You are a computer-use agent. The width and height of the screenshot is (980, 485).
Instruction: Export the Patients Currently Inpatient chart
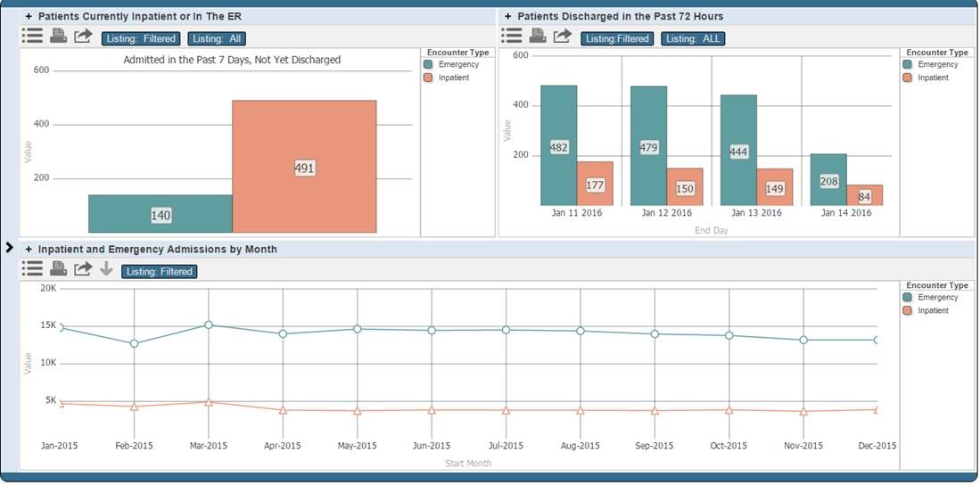83,37
